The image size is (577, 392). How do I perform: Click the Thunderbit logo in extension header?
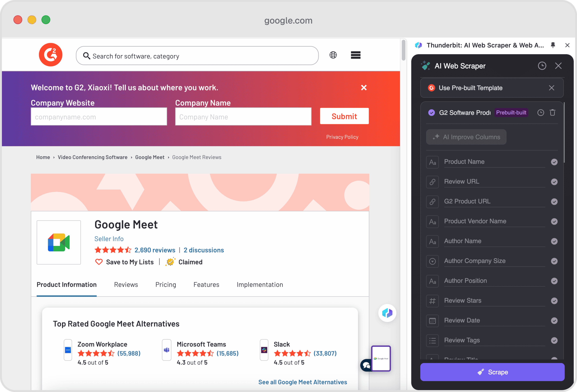(x=419, y=45)
